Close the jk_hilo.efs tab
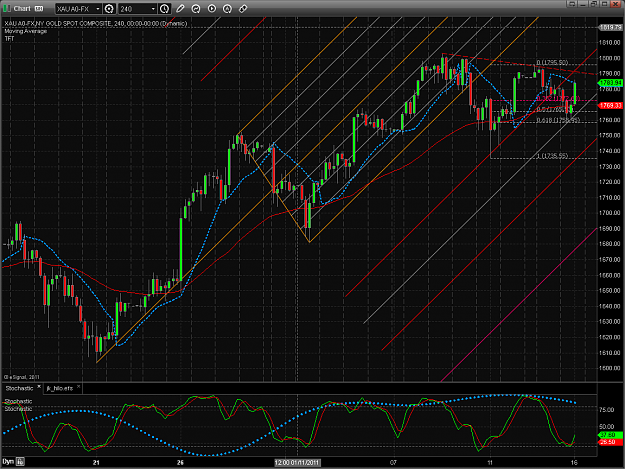 (79, 387)
